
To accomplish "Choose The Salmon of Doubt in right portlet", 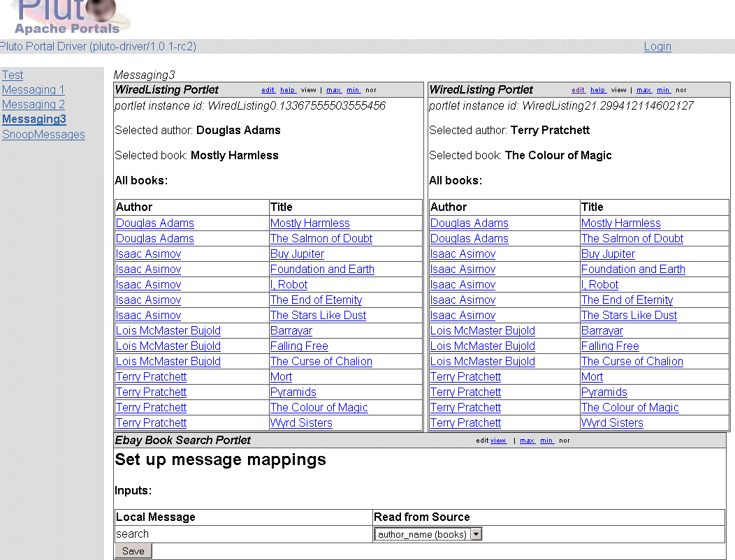I will [x=632, y=239].
